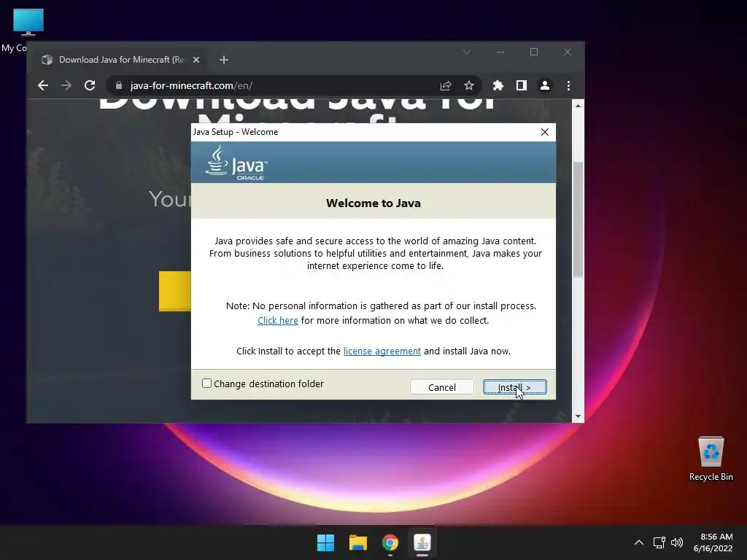Show hidden system tray icons

tap(639, 542)
